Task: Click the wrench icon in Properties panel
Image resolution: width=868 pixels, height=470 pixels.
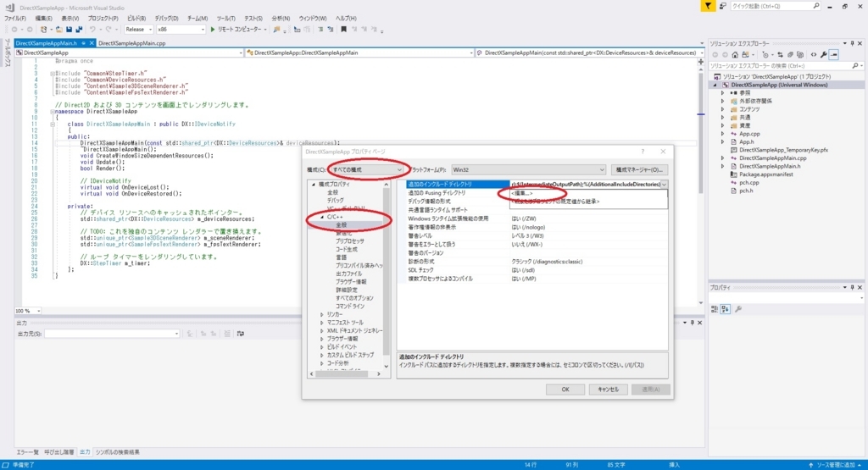Action: click(738, 309)
